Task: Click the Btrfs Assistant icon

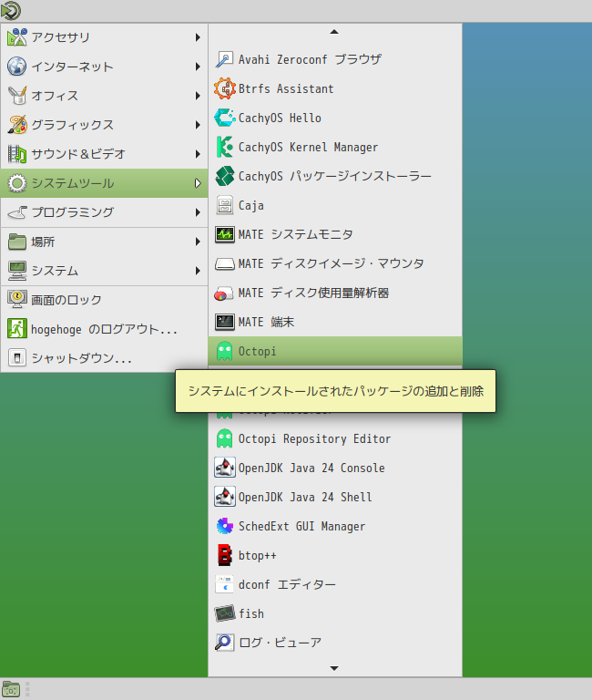Action: coord(224,88)
